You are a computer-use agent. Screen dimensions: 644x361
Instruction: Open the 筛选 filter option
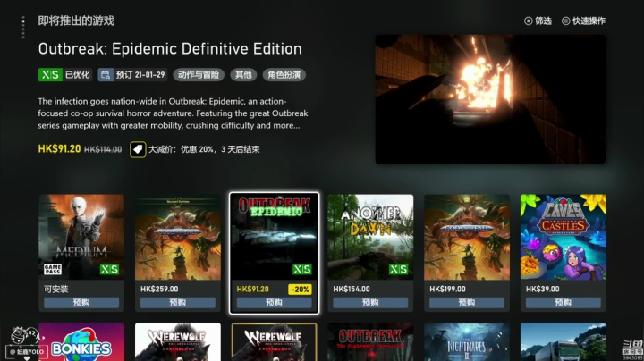point(538,21)
